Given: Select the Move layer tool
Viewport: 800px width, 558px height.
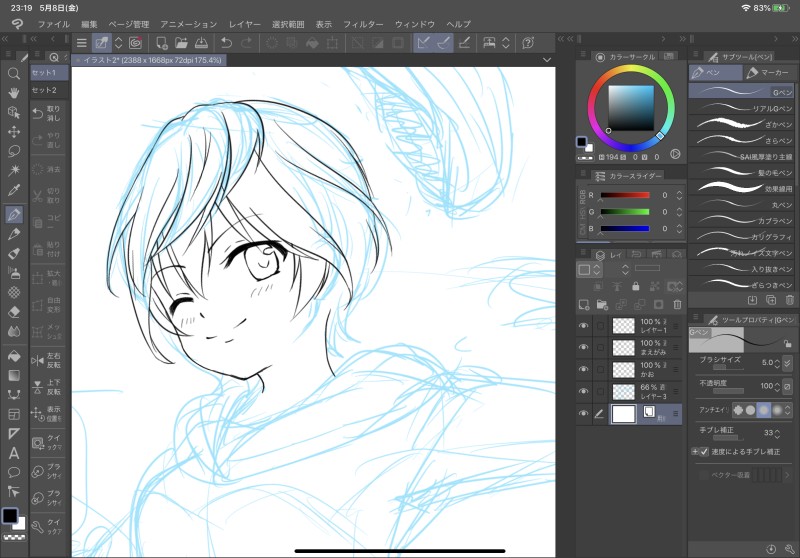Looking at the screenshot, I should [14, 132].
